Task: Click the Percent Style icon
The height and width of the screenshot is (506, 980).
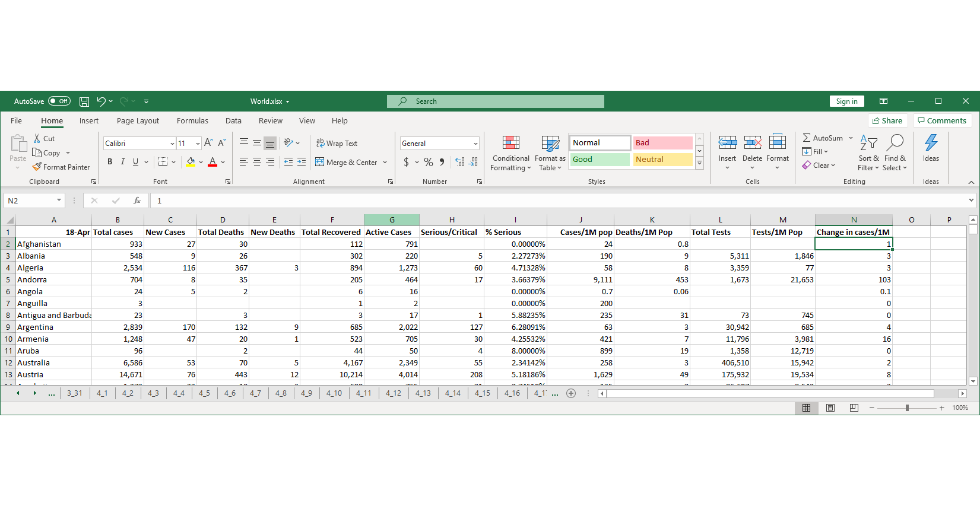Action: 428,162
